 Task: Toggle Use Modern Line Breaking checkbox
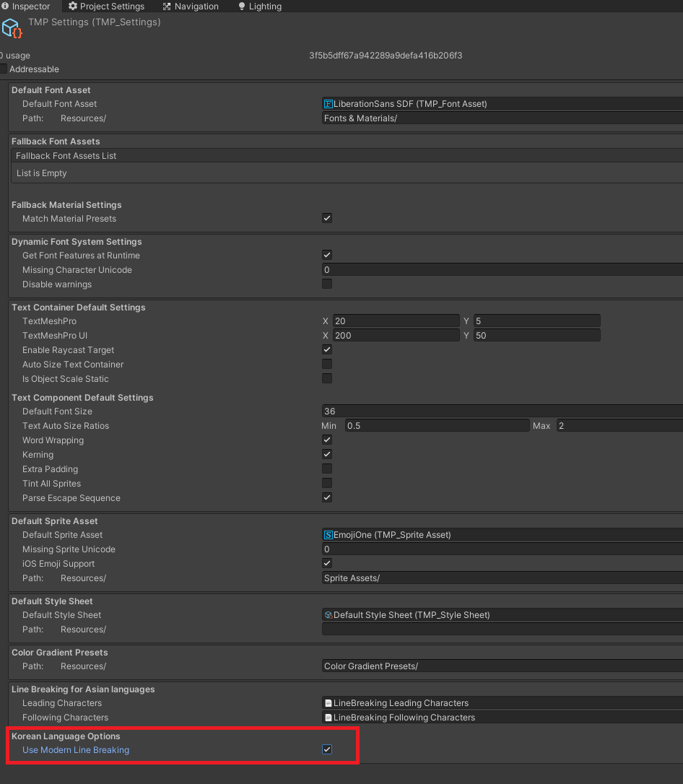327,749
